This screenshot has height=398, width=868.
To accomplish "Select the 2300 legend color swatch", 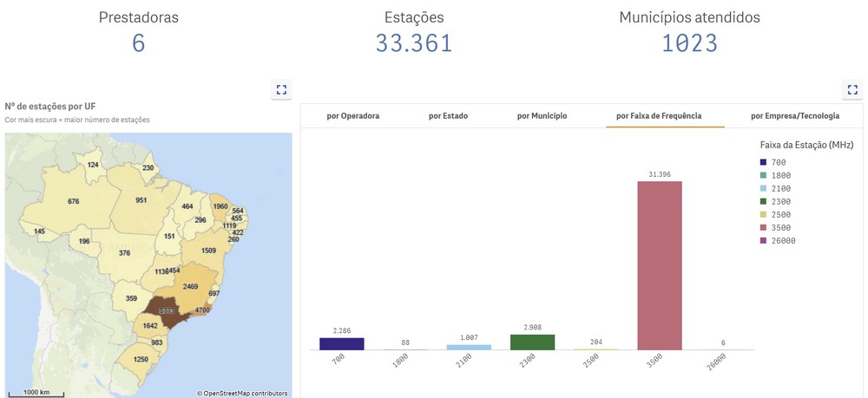I will click(762, 201).
